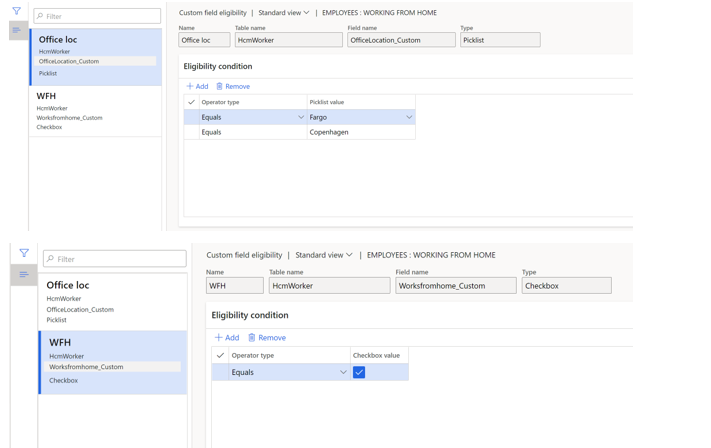This screenshot has width=711, height=448.
Task: Uncheck the Checkbox value checkbox
Action: coord(359,372)
